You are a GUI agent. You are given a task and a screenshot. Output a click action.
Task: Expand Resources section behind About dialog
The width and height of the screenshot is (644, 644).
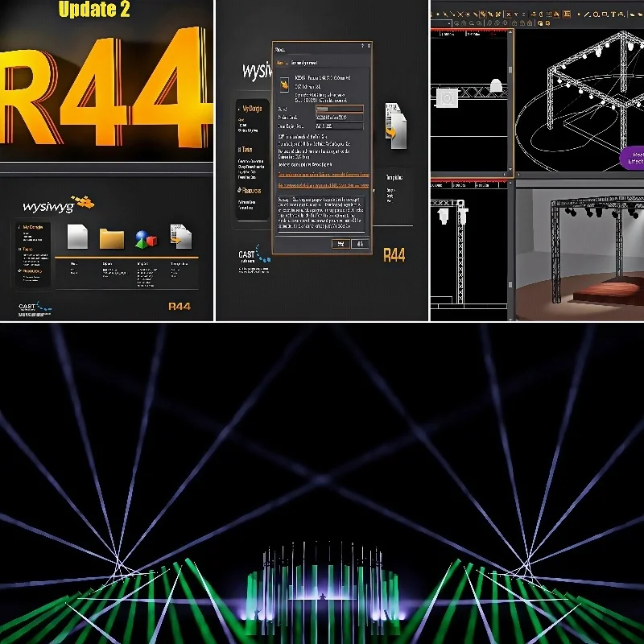tap(250, 191)
